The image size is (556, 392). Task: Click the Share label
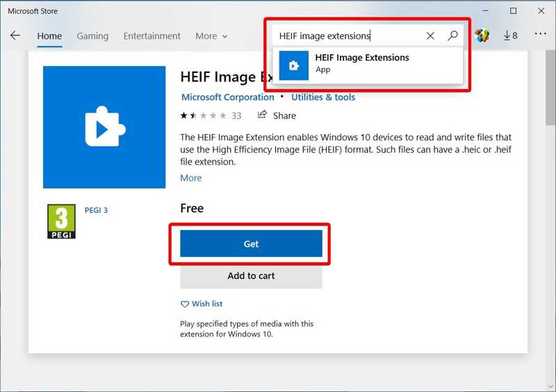pos(284,116)
